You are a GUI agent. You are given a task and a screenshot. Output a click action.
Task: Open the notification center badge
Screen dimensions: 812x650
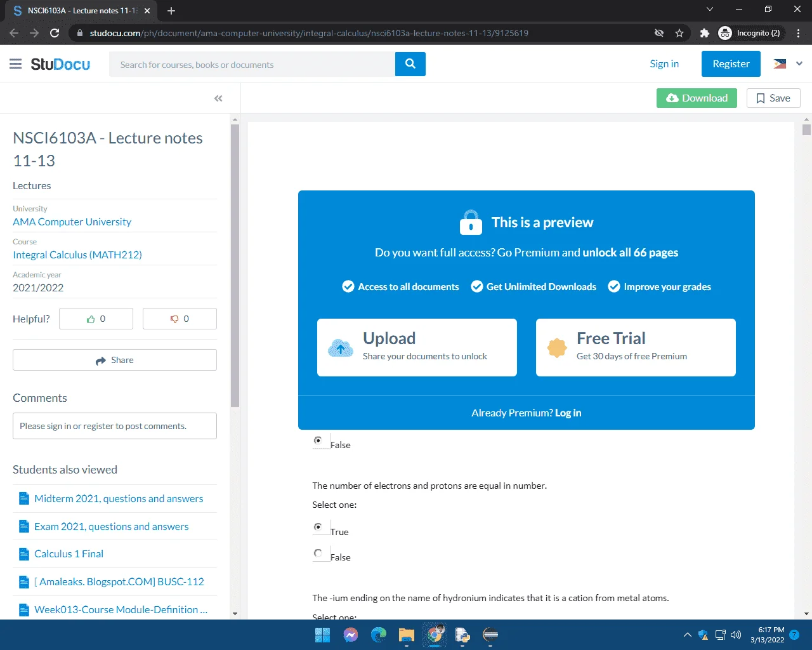point(794,635)
